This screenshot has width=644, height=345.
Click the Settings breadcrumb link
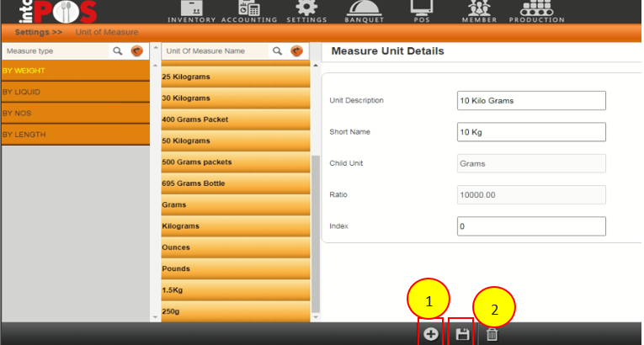38,32
